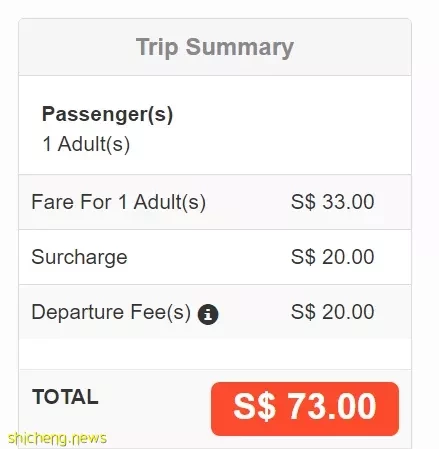Click the Departure Fee S$ 20.00 amount

(332, 312)
